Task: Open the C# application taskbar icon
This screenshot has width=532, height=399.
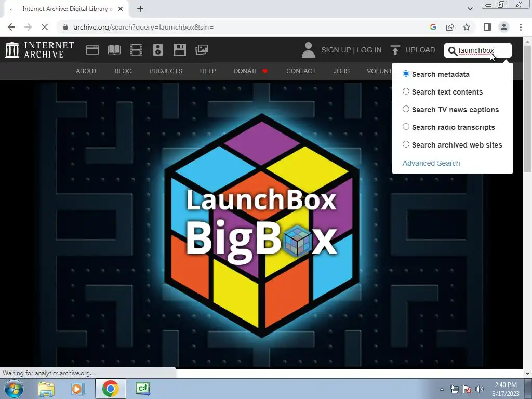Action: click(142, 389)
